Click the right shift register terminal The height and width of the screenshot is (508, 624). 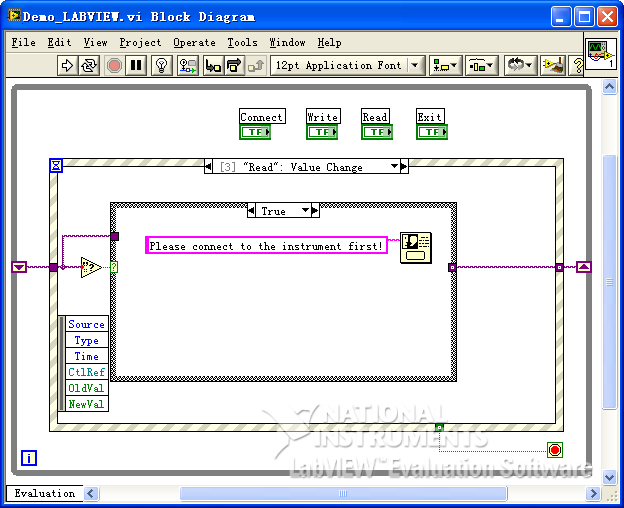point(583,267)
